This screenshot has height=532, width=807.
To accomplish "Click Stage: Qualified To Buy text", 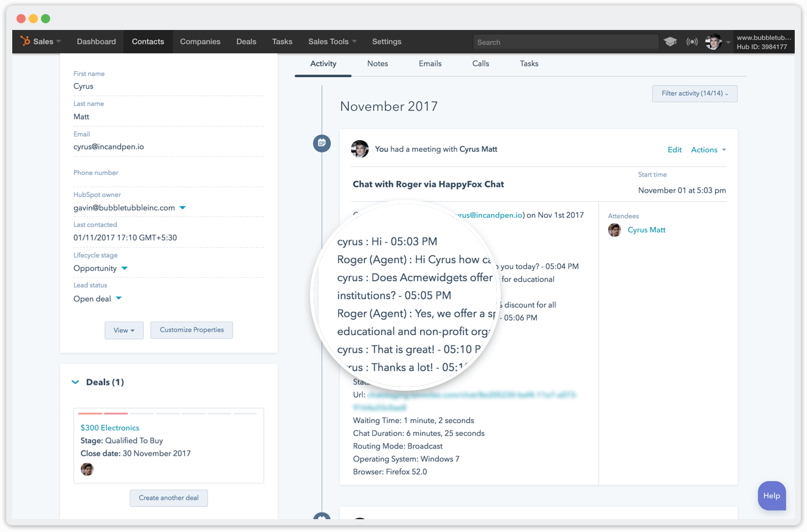I will [122, 441].
